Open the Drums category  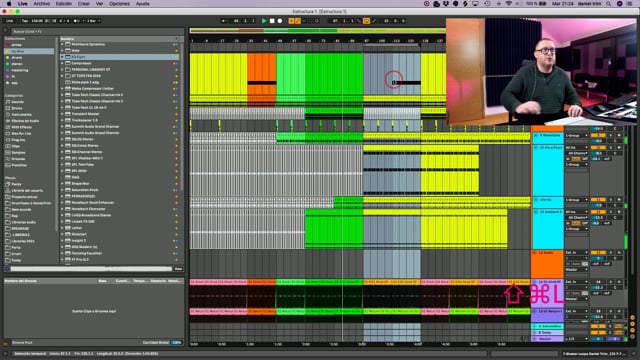coord(17,108)
